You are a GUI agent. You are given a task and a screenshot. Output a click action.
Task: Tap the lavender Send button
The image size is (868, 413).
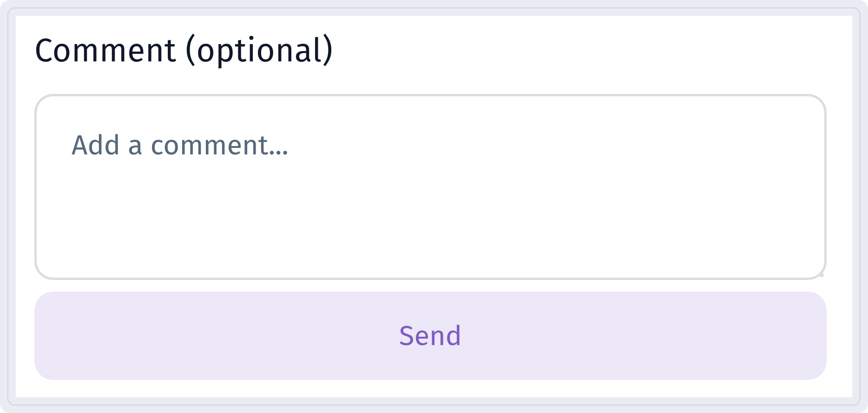(430, 336)
